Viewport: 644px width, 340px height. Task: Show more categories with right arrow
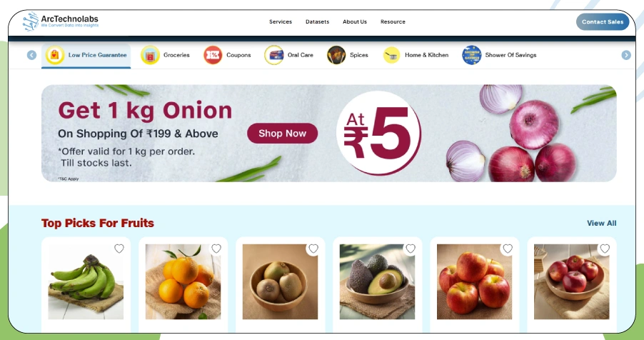tap(626, 55)
